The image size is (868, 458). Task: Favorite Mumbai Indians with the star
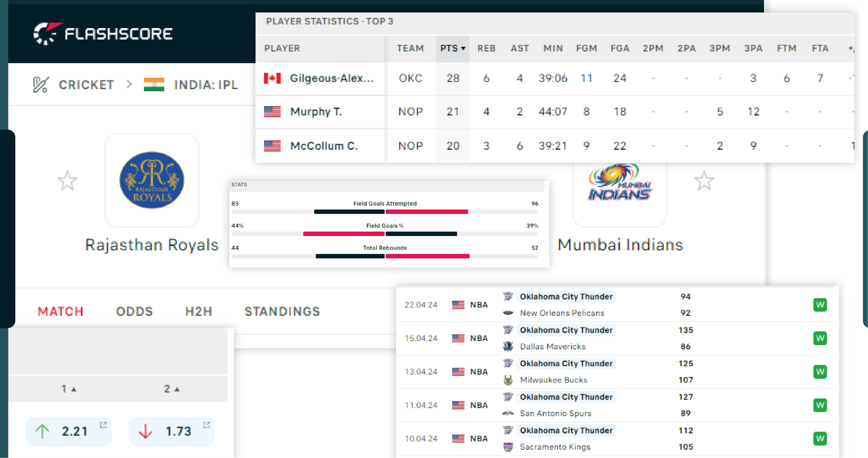pos(704,180)
